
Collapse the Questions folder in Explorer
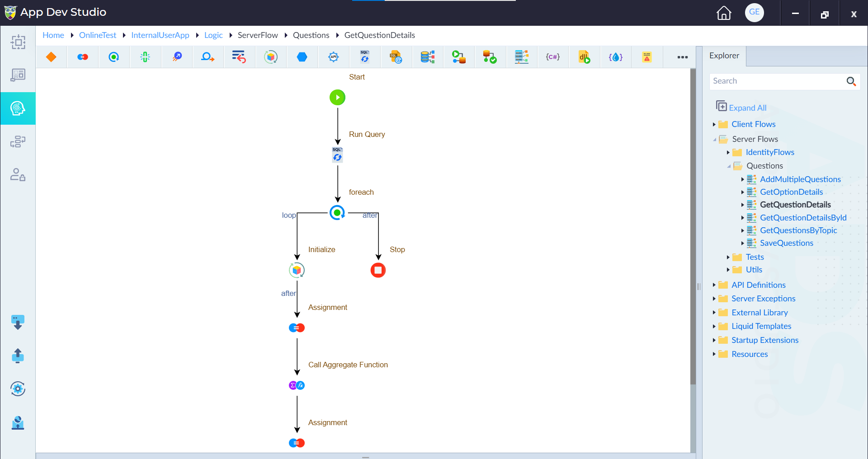pyautogui.click(x=729, y=166)
